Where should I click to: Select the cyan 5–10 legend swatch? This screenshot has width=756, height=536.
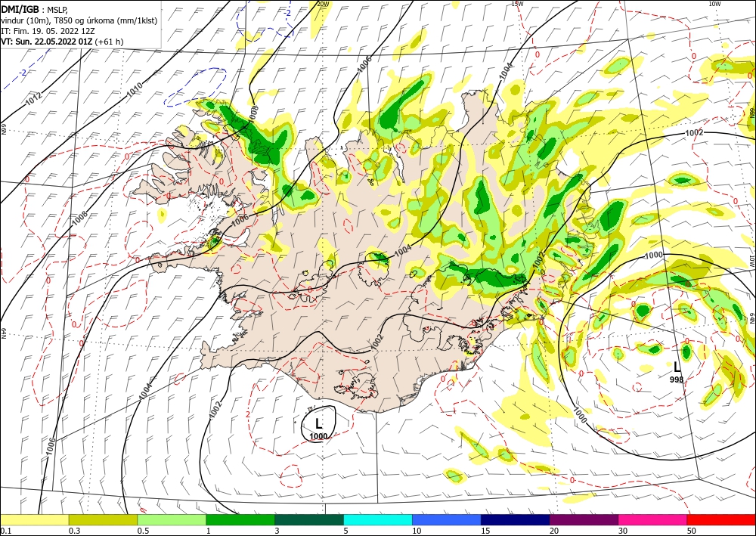[x=378, y=519]
